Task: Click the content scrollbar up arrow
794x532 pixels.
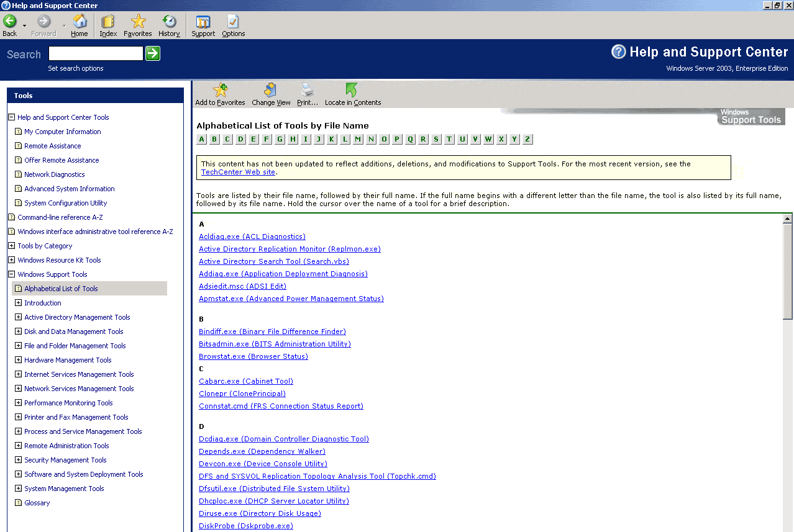Action: coord(788,219)
